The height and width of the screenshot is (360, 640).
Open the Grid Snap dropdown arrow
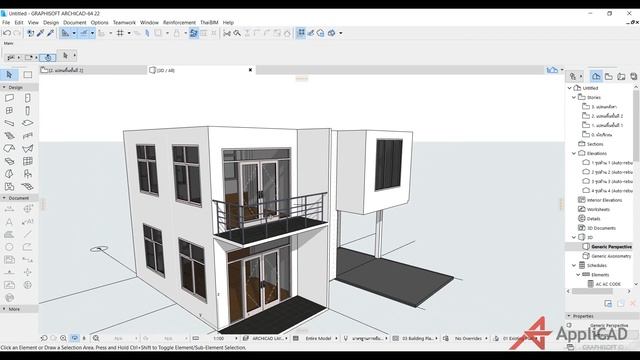(129, 33)
